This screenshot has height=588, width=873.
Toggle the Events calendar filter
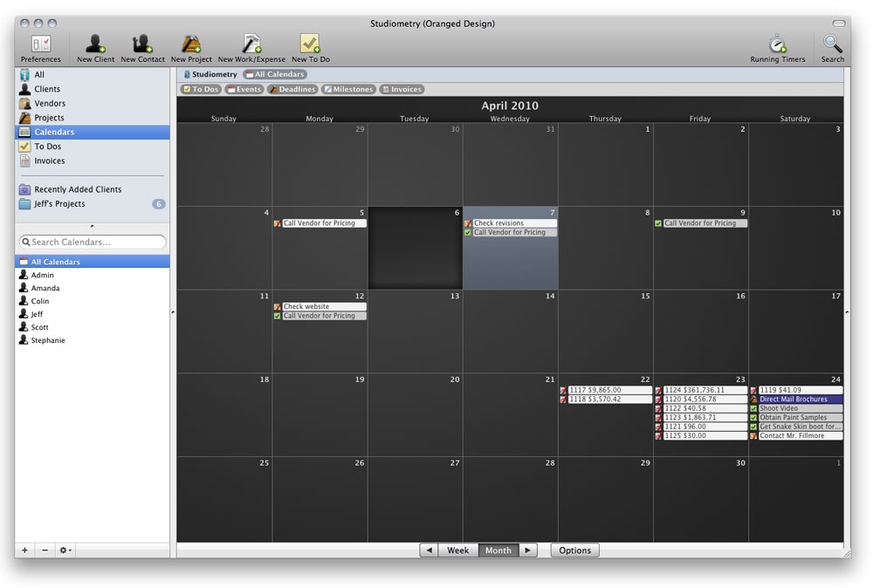coord(244,89)
